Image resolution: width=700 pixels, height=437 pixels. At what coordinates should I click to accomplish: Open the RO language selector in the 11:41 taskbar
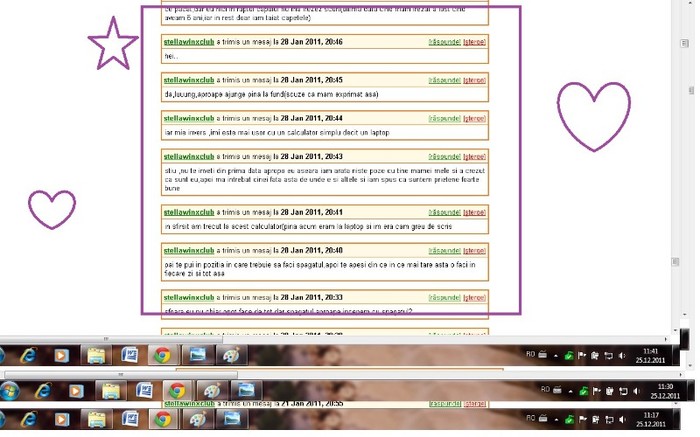530,354
